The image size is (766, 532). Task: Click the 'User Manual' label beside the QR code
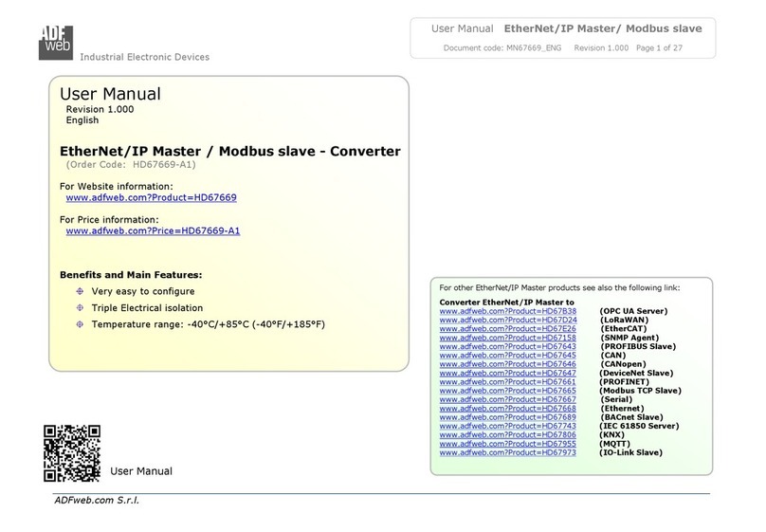pos(141,471)
